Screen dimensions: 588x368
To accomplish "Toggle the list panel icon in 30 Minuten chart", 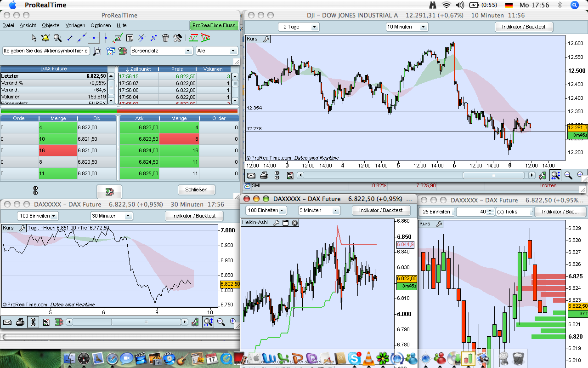I will pos(46,322).
